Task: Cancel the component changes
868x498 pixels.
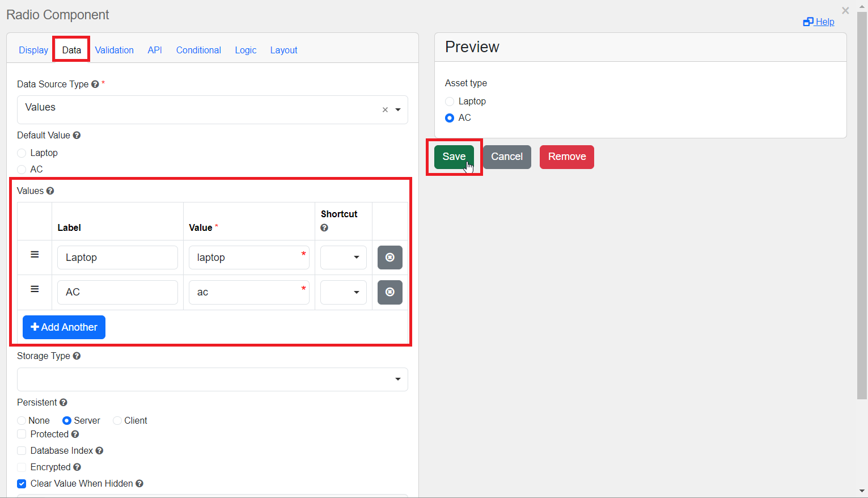Action: [x=507, y=157]
